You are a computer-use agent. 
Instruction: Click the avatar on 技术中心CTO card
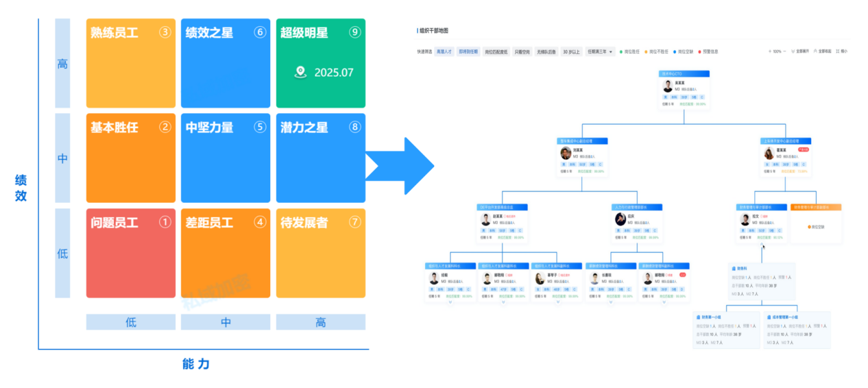(668, 86)
